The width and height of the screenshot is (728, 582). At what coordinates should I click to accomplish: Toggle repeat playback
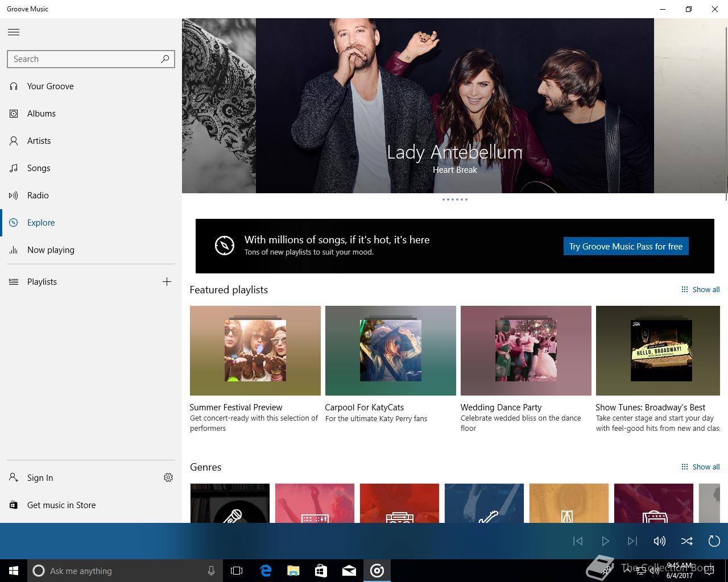coord(714,541)
